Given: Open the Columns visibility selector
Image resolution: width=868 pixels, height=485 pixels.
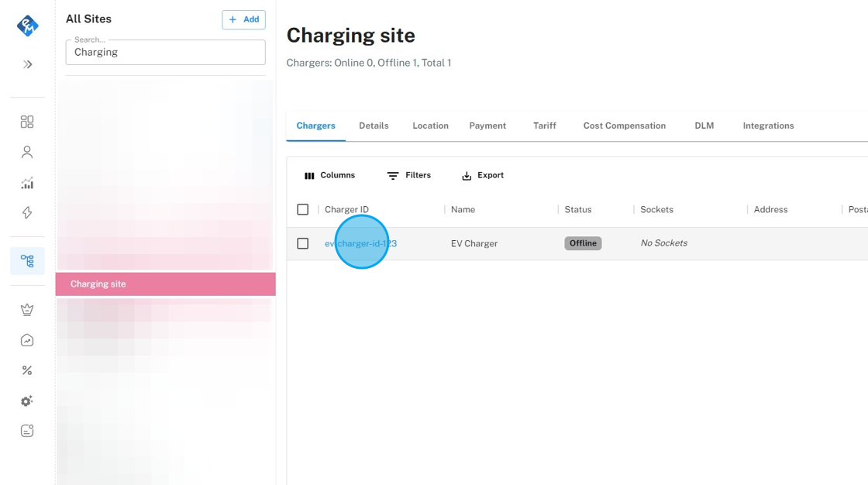Looking at the screenshot, I should [329, 176].
